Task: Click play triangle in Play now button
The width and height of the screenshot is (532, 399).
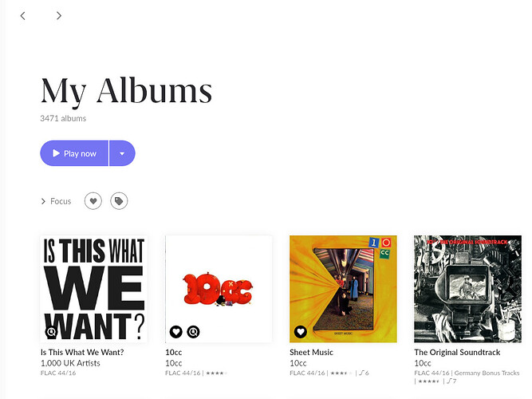Action: (x=56, y=153)
